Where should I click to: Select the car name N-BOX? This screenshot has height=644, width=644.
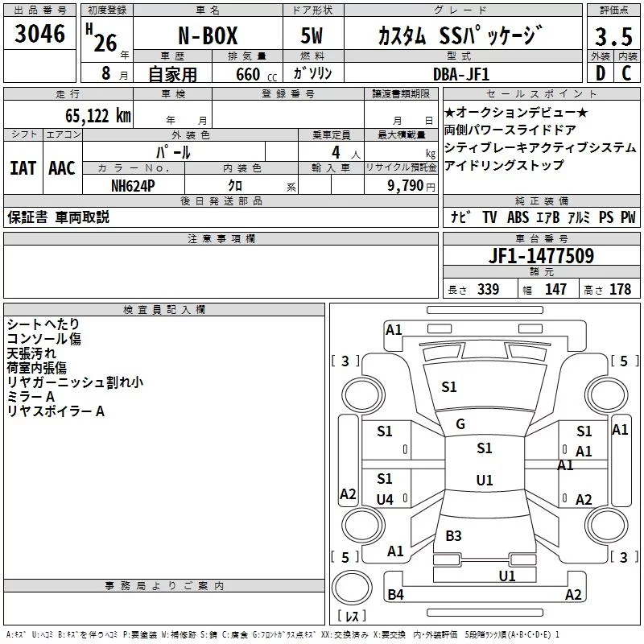click(208, 35)
